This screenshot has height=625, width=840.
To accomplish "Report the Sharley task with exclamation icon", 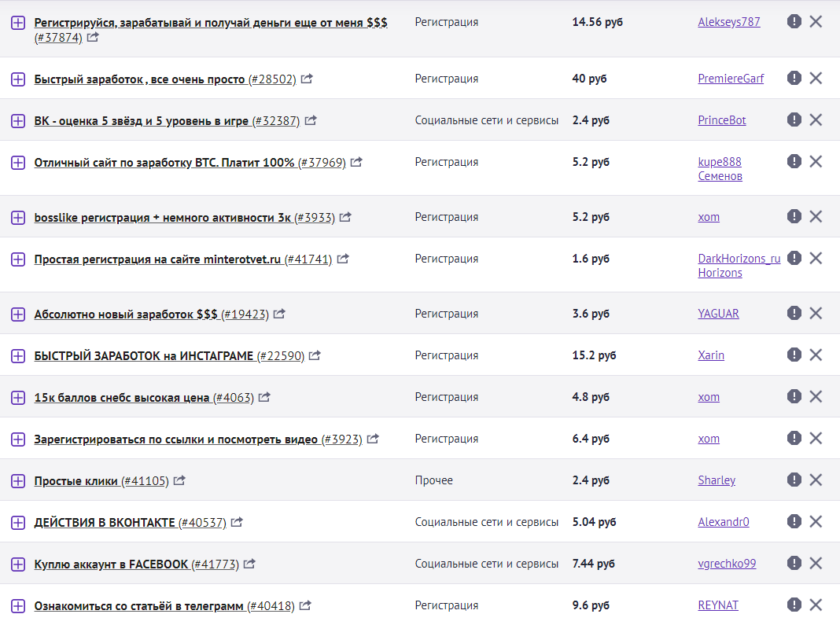I will (x=794, y=480).
